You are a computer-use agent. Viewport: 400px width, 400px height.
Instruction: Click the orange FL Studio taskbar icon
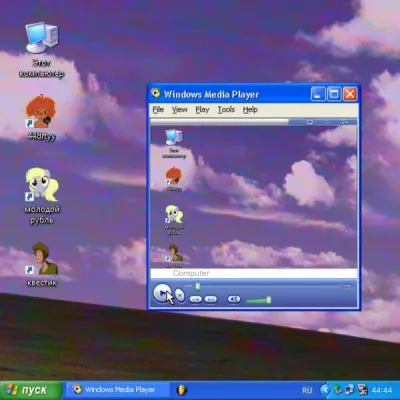182,390
